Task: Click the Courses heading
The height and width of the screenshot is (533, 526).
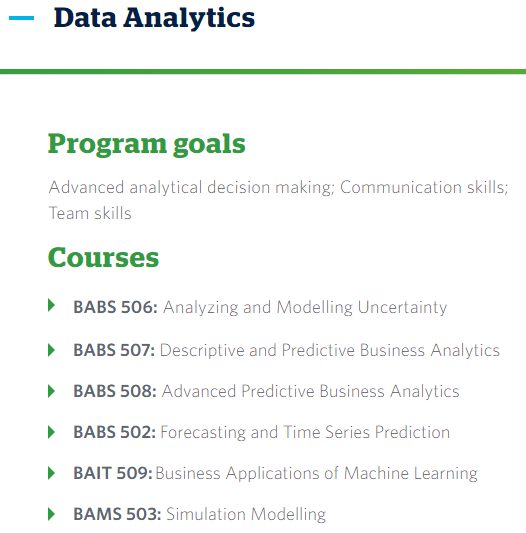Action: (x=103, y=257)
